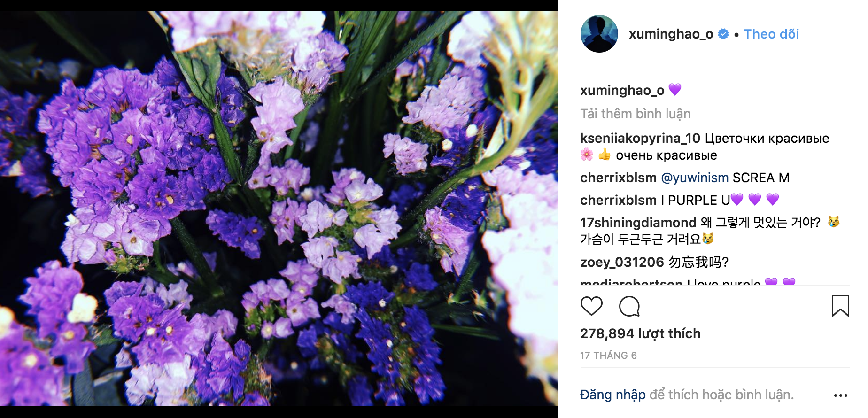Save post with the bookmark icon
The image size is (868, 418).
[x=840, y=306]
